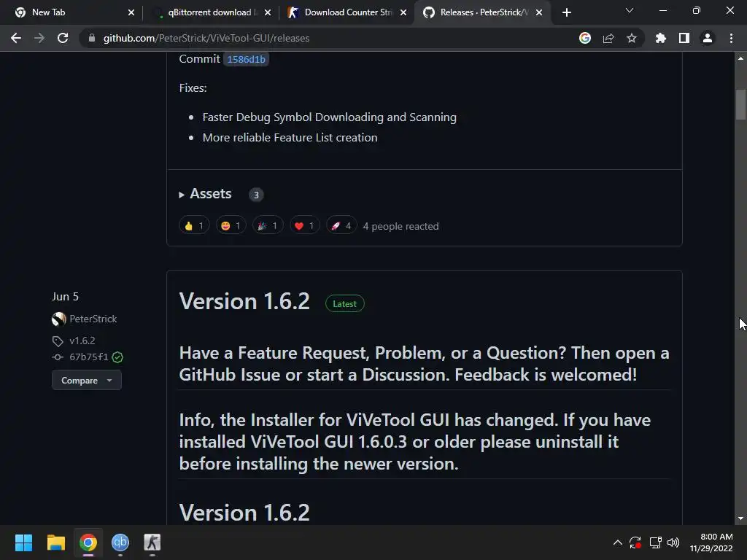Image resolution: width=747 pixels, height=560 pixels.
Task: Click the verified commit checkmark badge
Action: point(117,357)
